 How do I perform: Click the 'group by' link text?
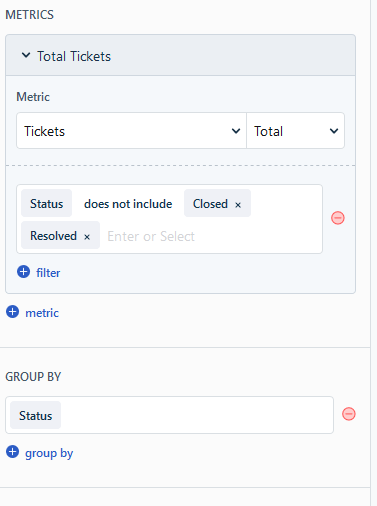pyautogui.click(x=49, y=453)
